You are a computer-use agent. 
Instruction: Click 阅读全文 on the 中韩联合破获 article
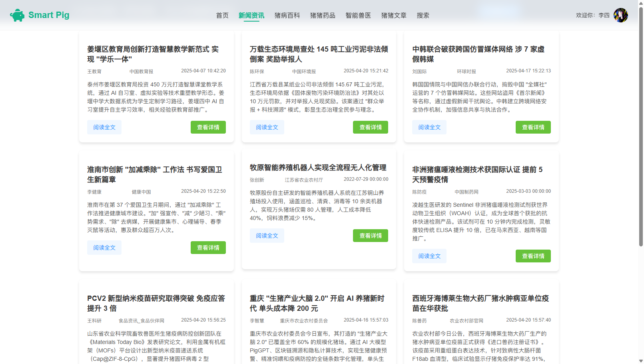[429, 127]
